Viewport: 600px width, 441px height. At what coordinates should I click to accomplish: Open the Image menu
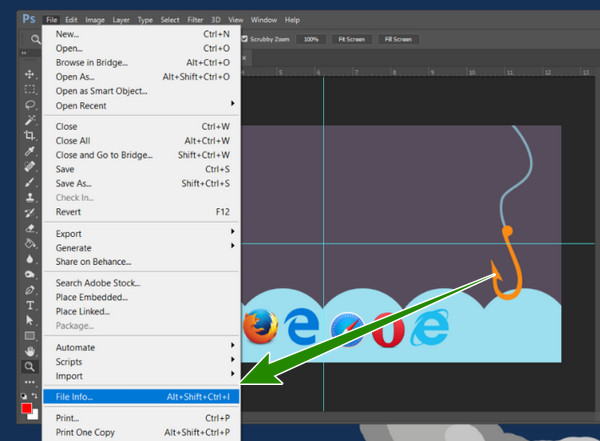click(x=95, y=20)
